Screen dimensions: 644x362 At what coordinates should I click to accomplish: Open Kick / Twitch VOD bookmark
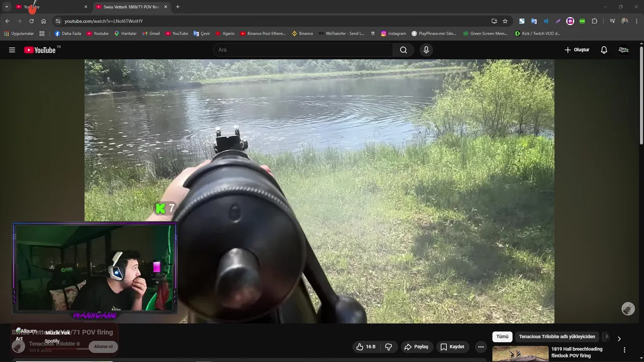tap(537, 34)
